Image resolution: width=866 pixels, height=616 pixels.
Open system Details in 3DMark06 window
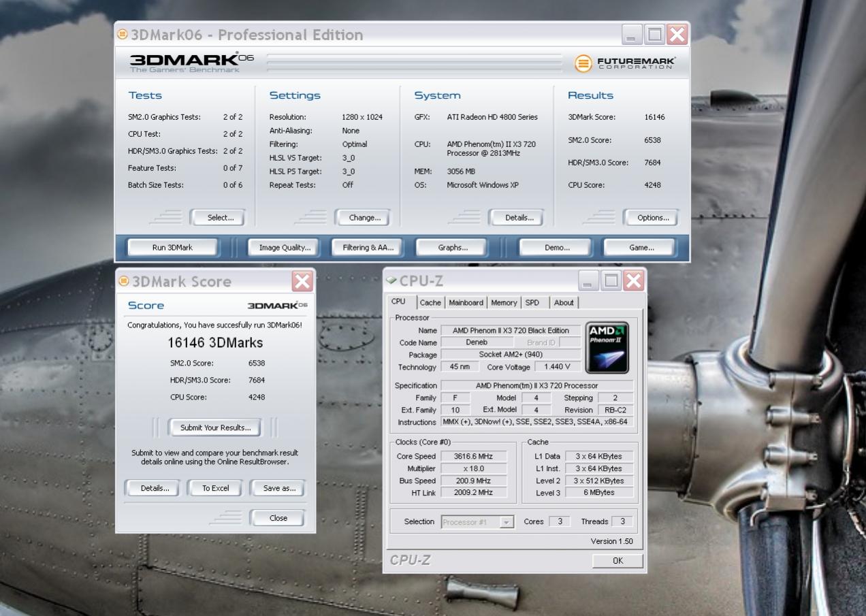click(517, 218)
